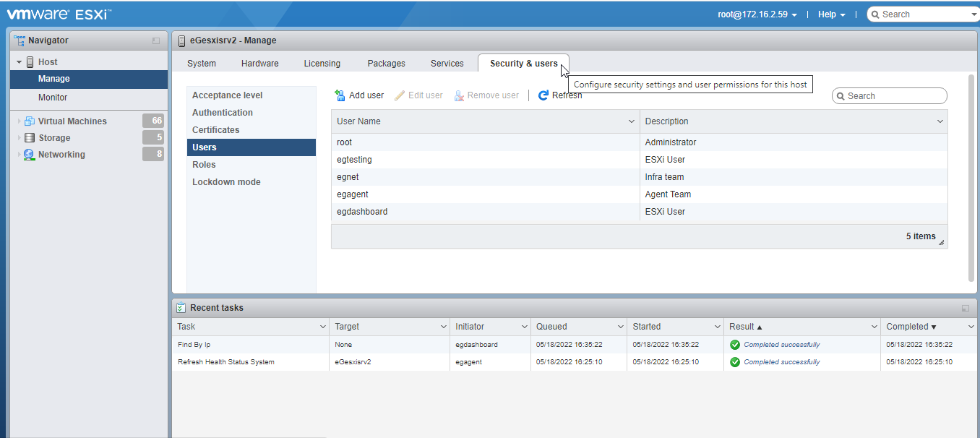Screen dimensions: 980x438
Task: Click Networking count badge 8
Action: click(x=153, y=154)
